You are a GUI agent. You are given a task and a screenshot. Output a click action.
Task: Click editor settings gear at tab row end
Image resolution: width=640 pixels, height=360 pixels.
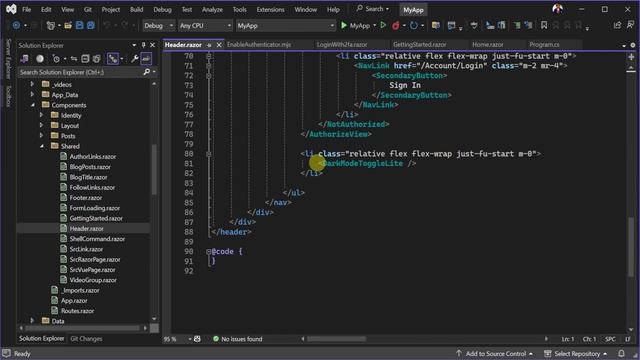(x=633, y=45)
